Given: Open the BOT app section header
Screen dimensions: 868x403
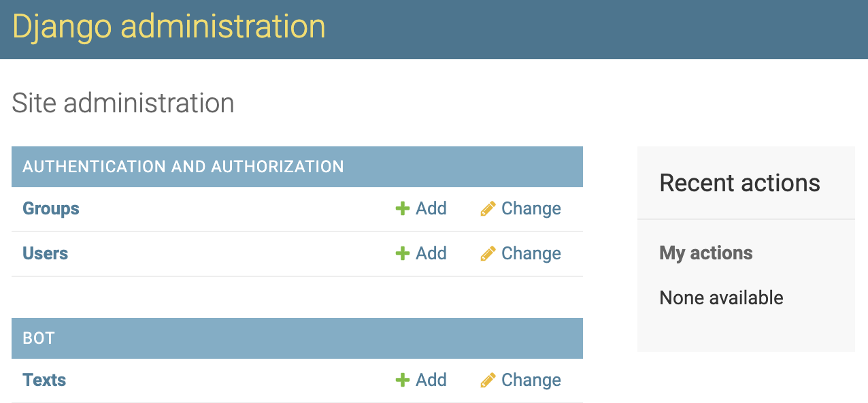Looking at the screenshot, I should (39, 338).
